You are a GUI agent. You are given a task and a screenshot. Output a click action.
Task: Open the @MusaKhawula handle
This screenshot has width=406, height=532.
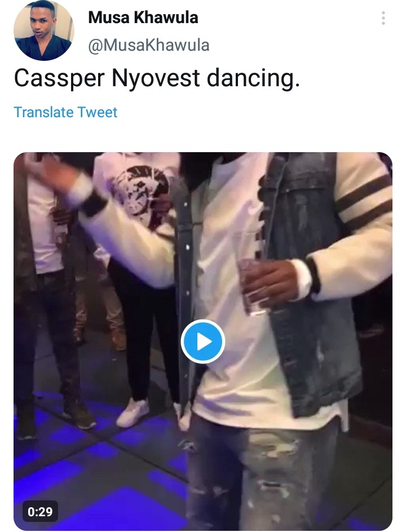pos(149,45)
